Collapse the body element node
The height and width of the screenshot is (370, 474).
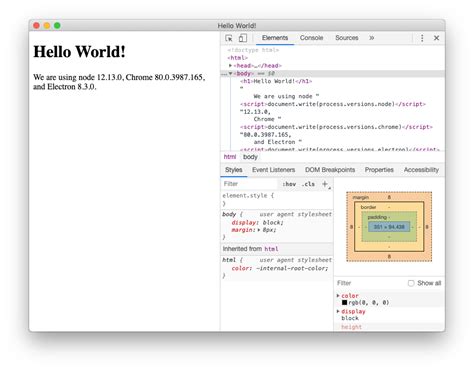(x=230, y=73)
